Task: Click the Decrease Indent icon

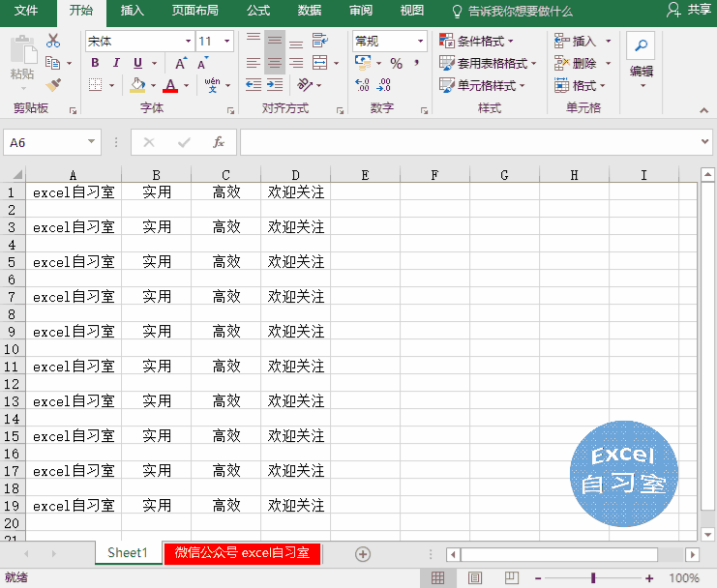Action: [x=254, y=85]
